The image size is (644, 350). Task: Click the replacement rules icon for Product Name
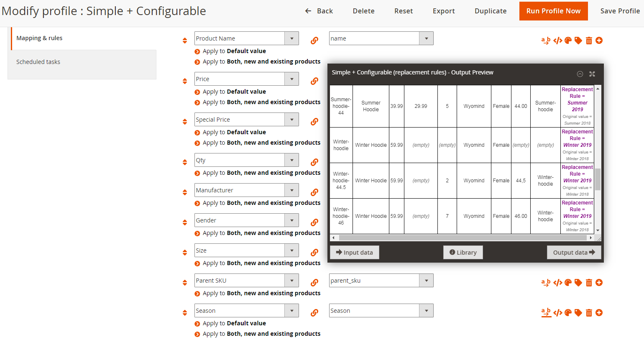(x=546, y=41)
